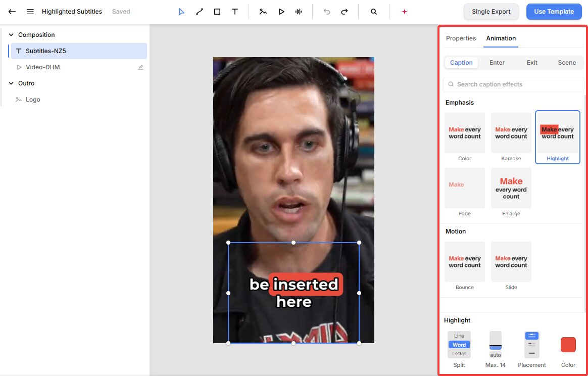Click the auto label under max slider
Screen dimensions: 588x376
pos(496,355)
